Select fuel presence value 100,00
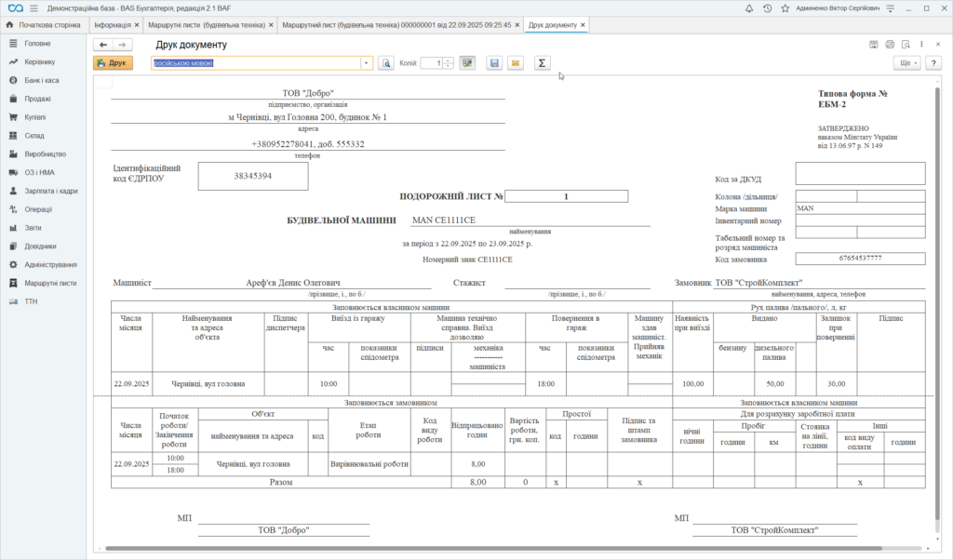Viewport: 953px width, 560px height. point(692,384)
